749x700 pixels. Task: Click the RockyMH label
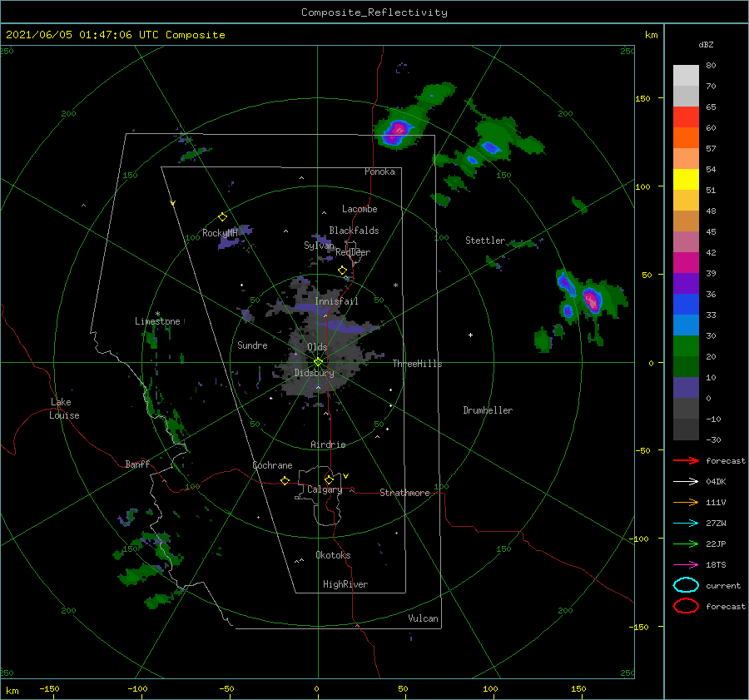220,233
